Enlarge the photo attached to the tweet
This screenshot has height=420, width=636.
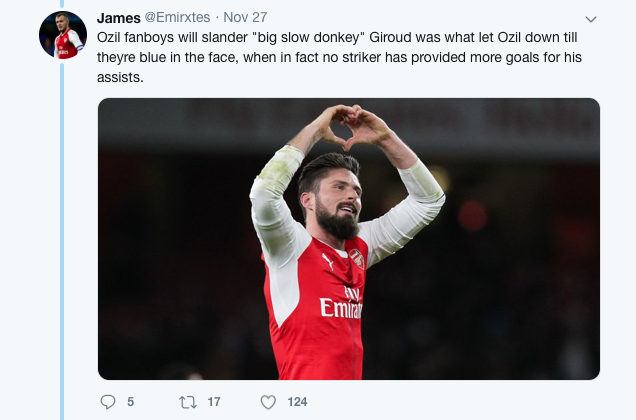[x=348, y=238]
